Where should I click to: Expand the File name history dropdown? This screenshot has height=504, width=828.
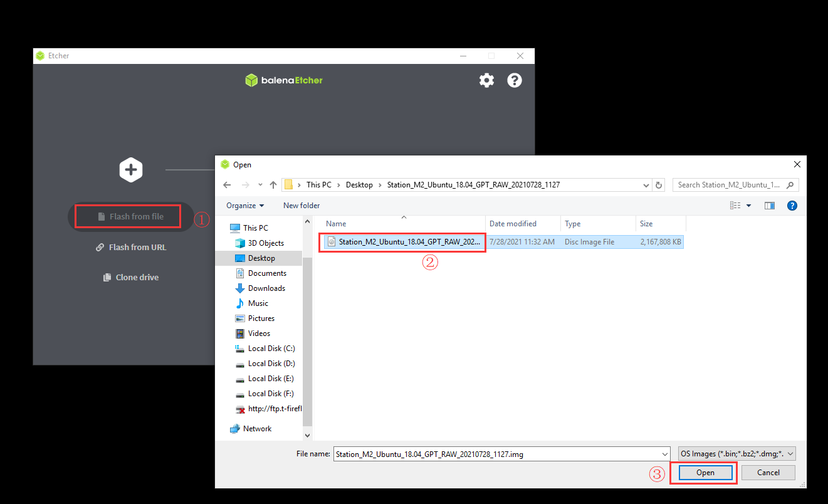click(665, 454)
